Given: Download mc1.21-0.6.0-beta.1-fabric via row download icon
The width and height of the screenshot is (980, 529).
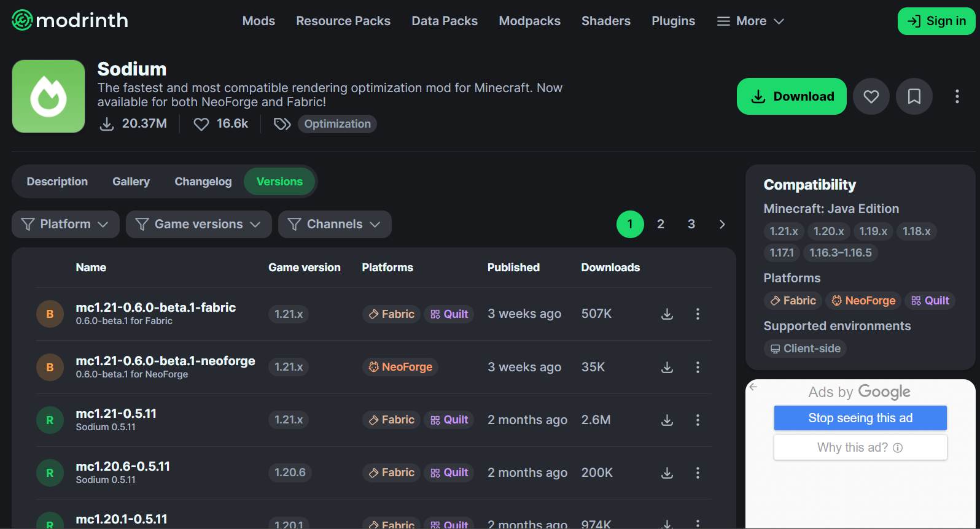Looking at the screenshot, I should point(667,314).
